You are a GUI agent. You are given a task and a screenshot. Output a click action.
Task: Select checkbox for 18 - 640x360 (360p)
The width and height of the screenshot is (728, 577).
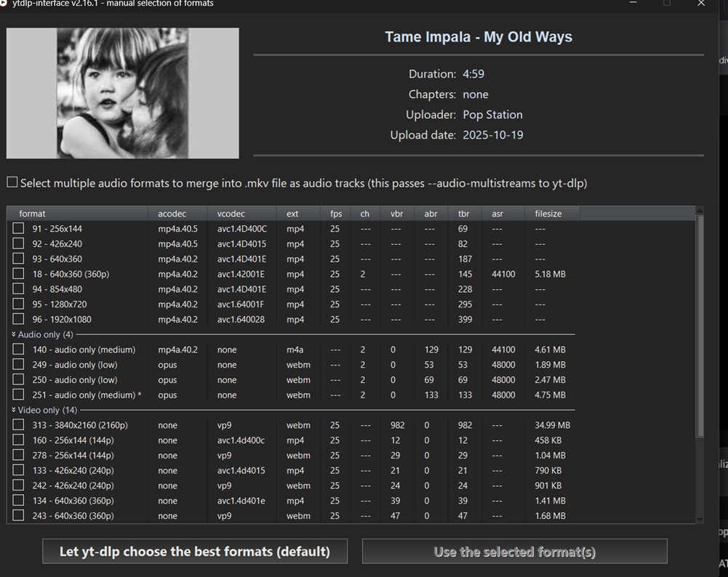tap(18, 274)
